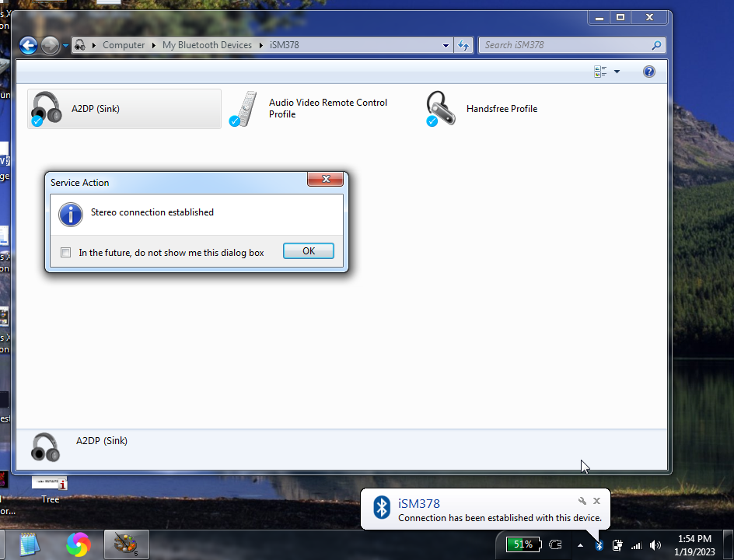Dismiss the iSM378 notification balloon

[597, 501]
